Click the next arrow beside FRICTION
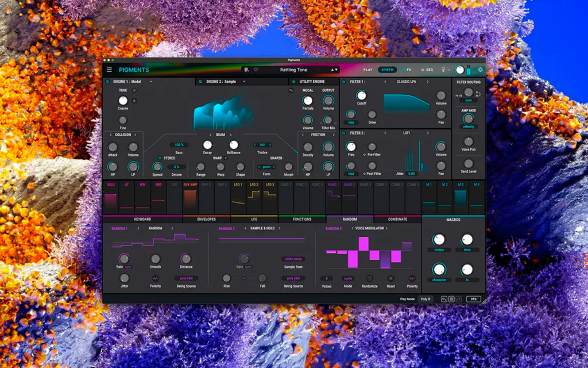The height and width of the screenshot is (368, 588). 334,135
